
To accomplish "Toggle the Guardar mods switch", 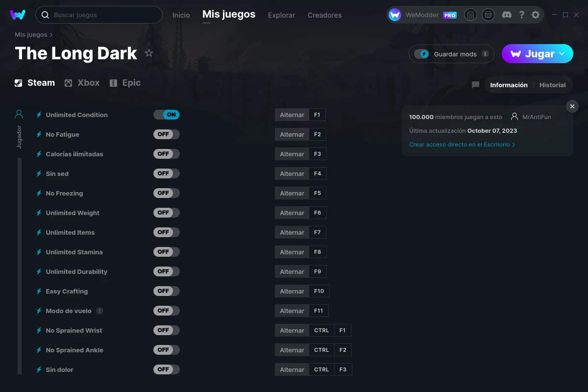I will pos(422,54).
